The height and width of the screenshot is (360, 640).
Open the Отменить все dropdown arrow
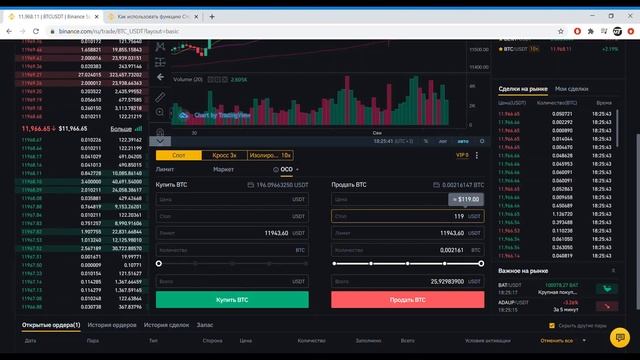click(584, 340)
